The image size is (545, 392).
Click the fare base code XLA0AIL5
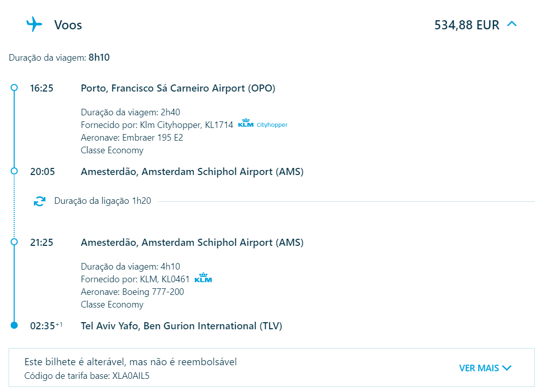coord(131,376)
